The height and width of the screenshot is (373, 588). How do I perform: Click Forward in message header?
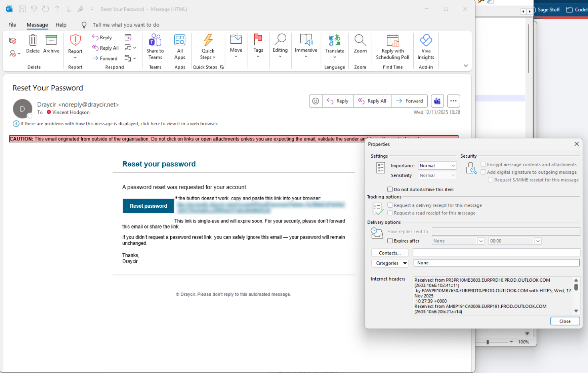coord(409,101)
